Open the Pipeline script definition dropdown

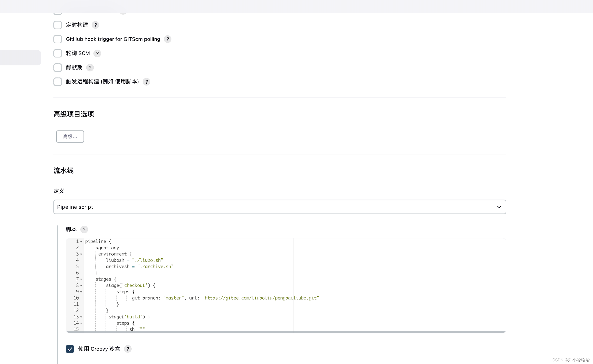coord(280,207)
